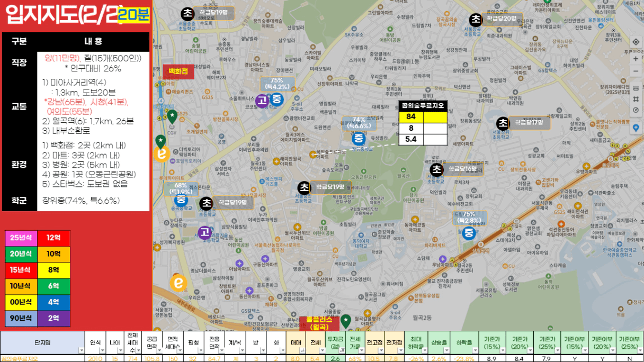Select the 장위중(74%, 특6.6%) text
The height and width of the screenshot is (362, 644).
[81, 201]
